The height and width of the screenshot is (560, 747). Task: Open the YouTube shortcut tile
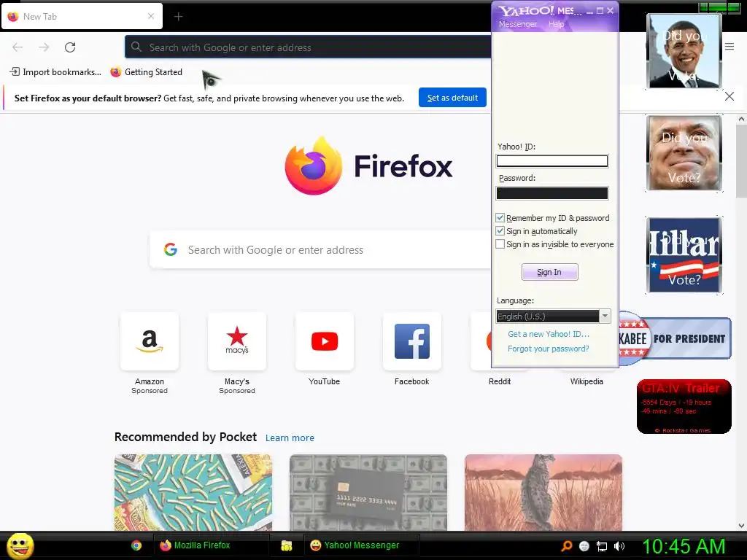(x=325, y=341)
